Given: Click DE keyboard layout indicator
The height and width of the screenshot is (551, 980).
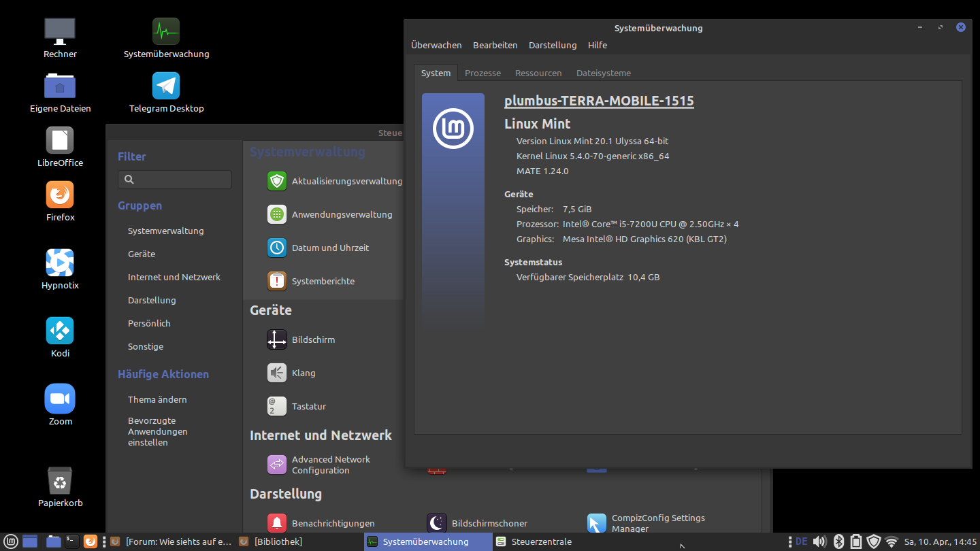Looking at the screenshot, I should (x=801, y=541).
